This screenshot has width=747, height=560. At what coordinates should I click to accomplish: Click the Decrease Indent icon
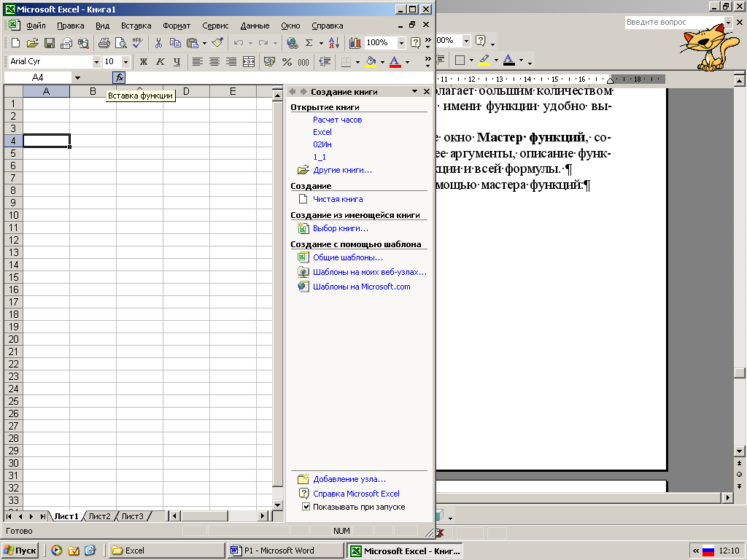325,61
